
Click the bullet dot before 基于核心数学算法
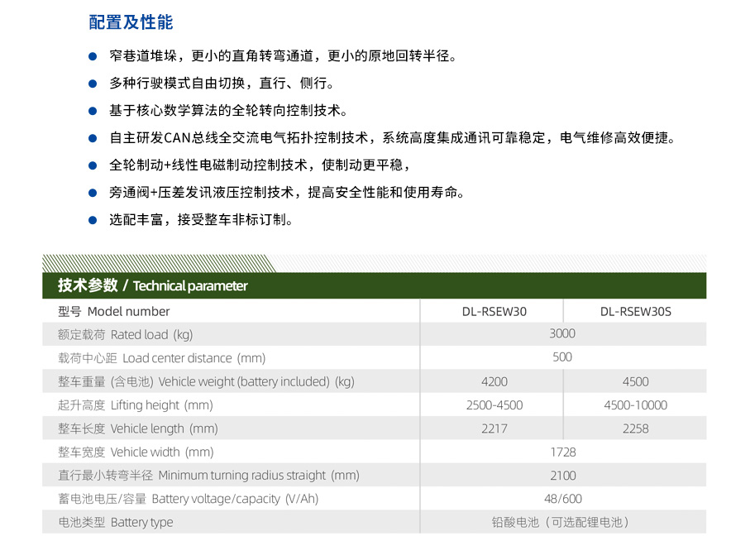93,111
